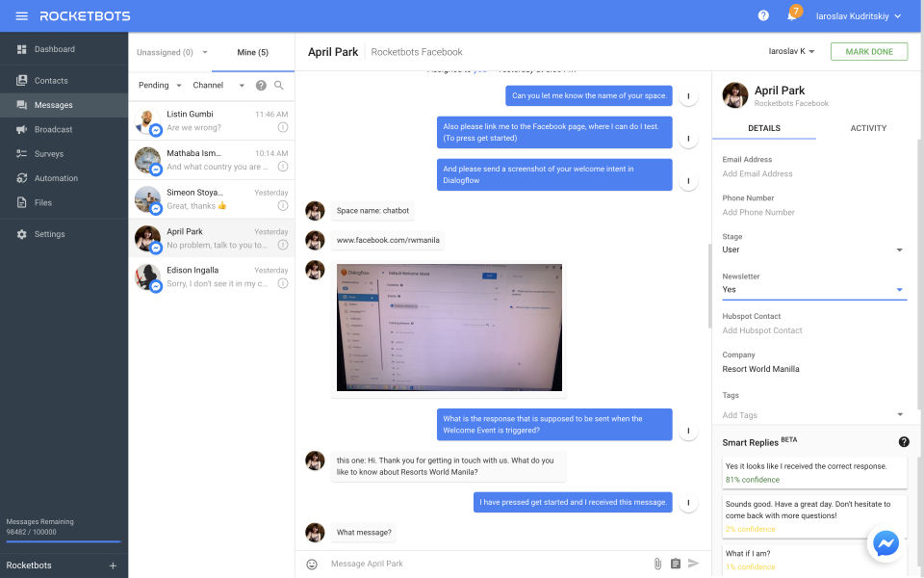This screenshot has height=578, width=924.
Task: Use smart reply 'Sounds good. Have a great day'
Action: tap(814, 516)
